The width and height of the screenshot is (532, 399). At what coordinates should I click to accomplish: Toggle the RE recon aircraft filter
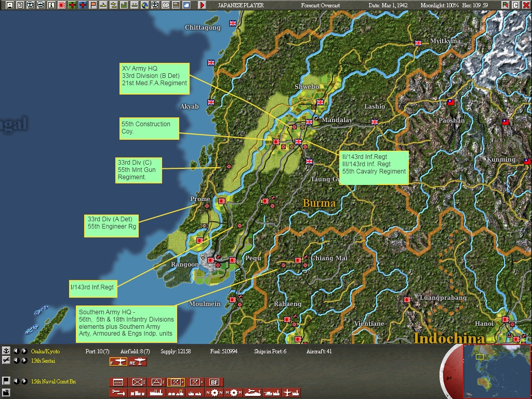tap(137, 362)
